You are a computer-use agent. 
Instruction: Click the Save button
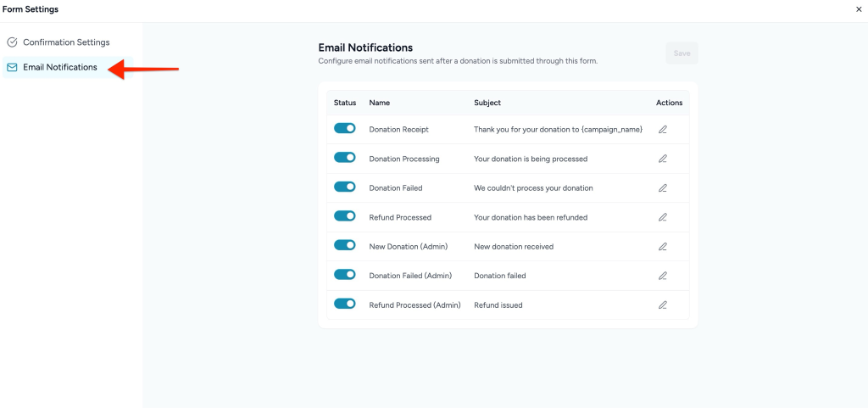pos(682,53)
